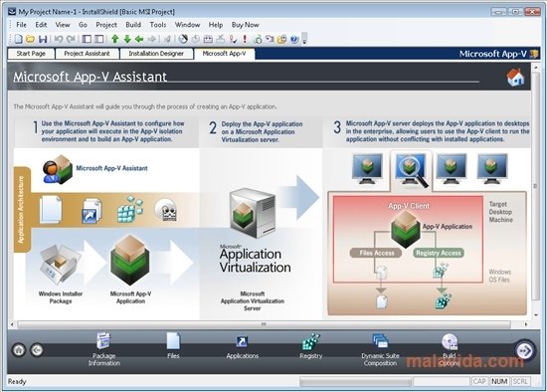Open the Edit menu
The width and height of the screenshot is (547, 392).
point(41,25)
